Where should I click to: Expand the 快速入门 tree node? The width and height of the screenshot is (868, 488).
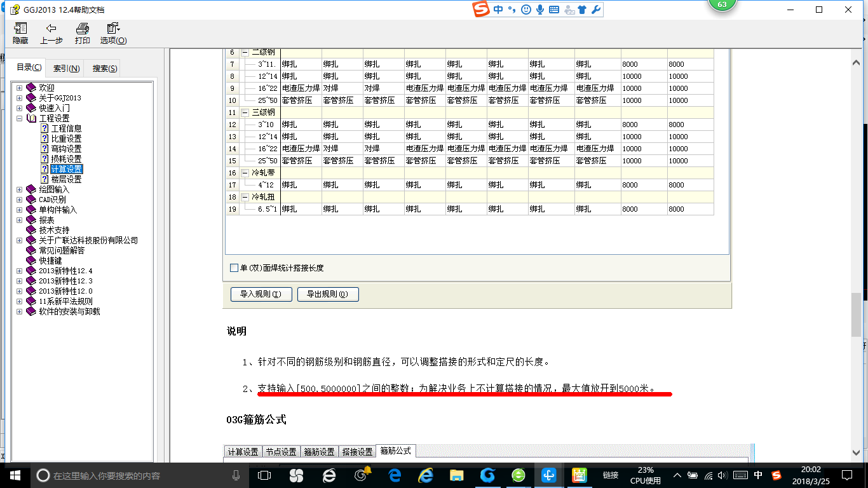click(x=19, y=108)
